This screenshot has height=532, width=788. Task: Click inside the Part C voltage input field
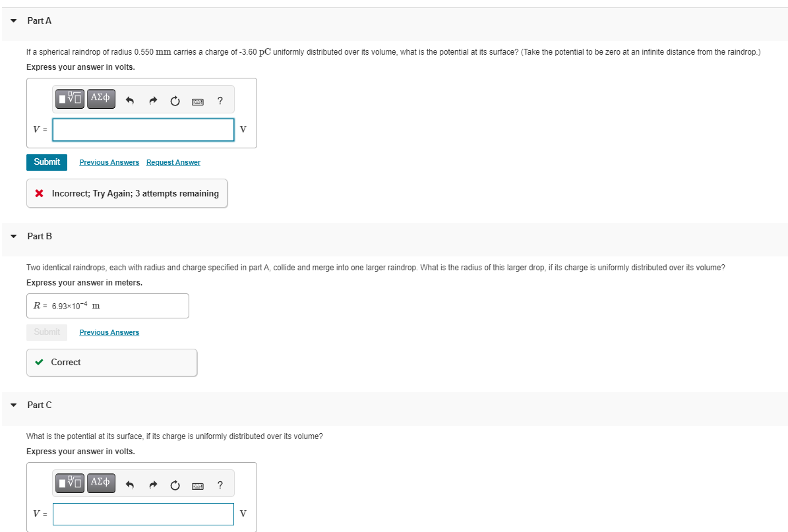[142, 514]
